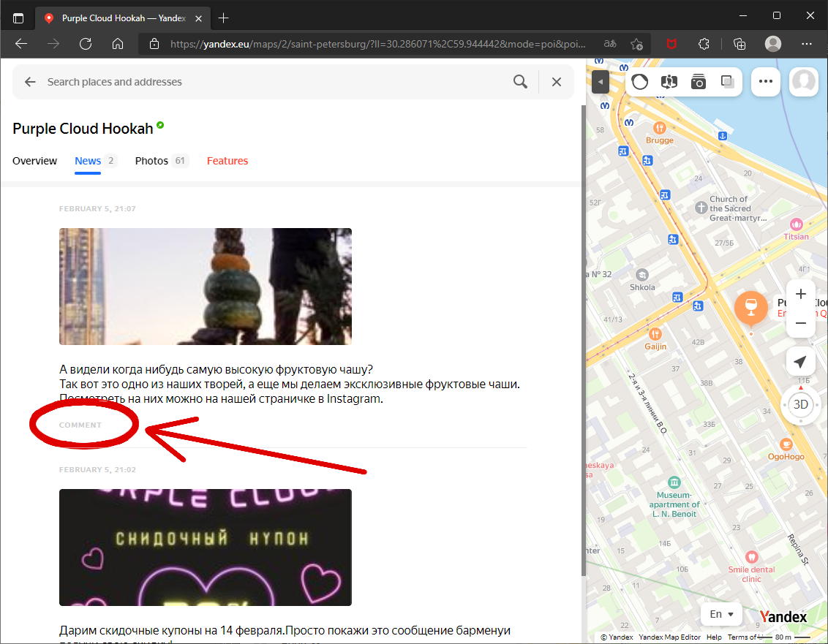
Task: Click the COMMENT link under first post
Action: pyautogui.click(x=80, y=425)
